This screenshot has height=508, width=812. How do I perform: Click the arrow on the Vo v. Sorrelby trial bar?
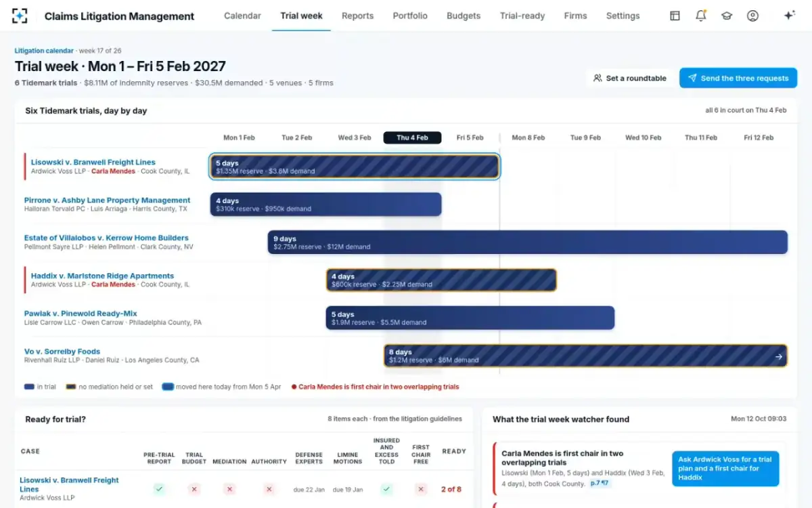[779, 356]
